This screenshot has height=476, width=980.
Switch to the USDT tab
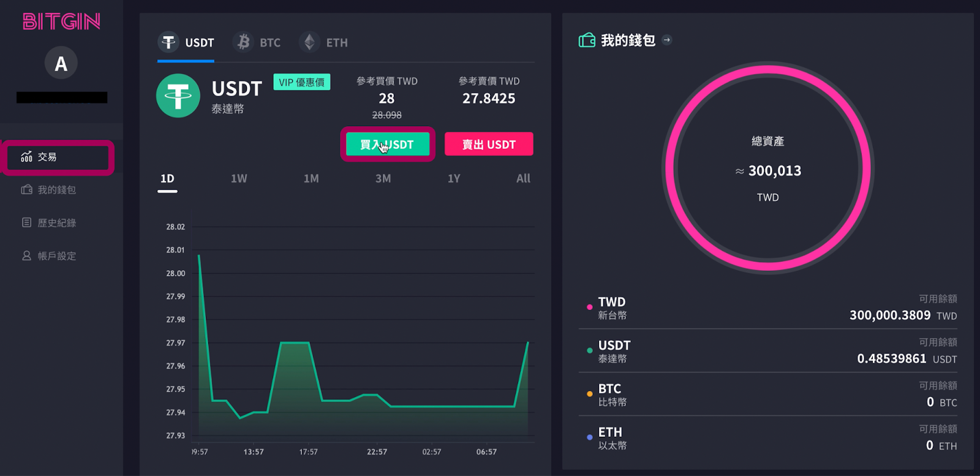tap(186, 43)
